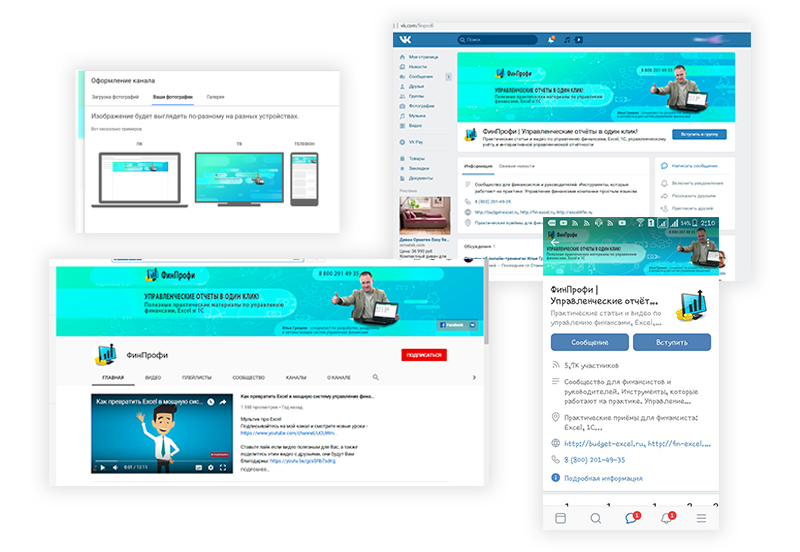Click the red ПОДПИСАТЬСЯ subscribe button
This screenshot has width=800, height=552.
(424, 355)
